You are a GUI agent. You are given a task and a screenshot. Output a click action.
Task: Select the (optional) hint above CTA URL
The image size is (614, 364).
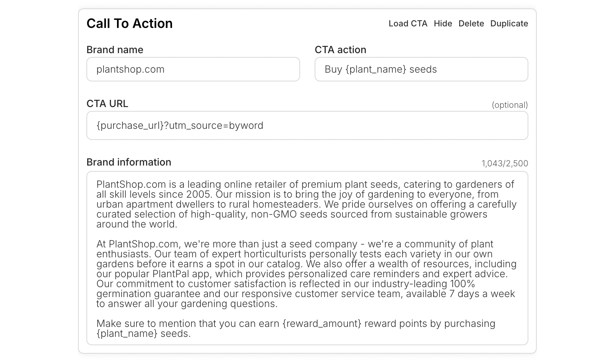[x=510, y=105]
